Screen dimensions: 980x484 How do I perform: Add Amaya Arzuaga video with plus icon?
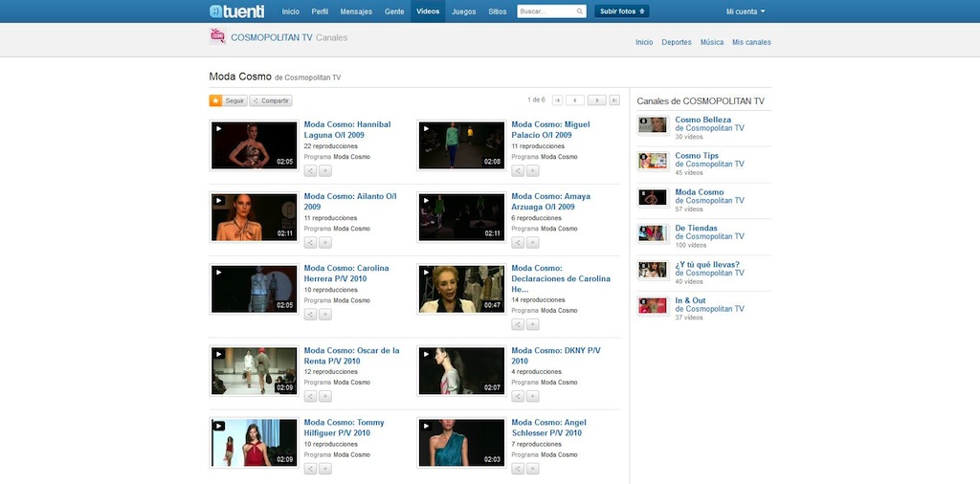(x=532, y=242)
